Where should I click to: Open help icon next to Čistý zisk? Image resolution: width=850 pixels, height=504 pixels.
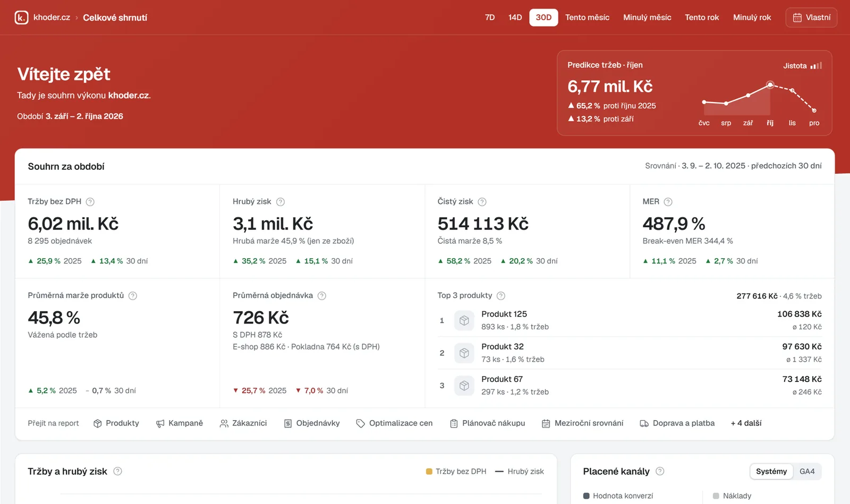(482, 202)
